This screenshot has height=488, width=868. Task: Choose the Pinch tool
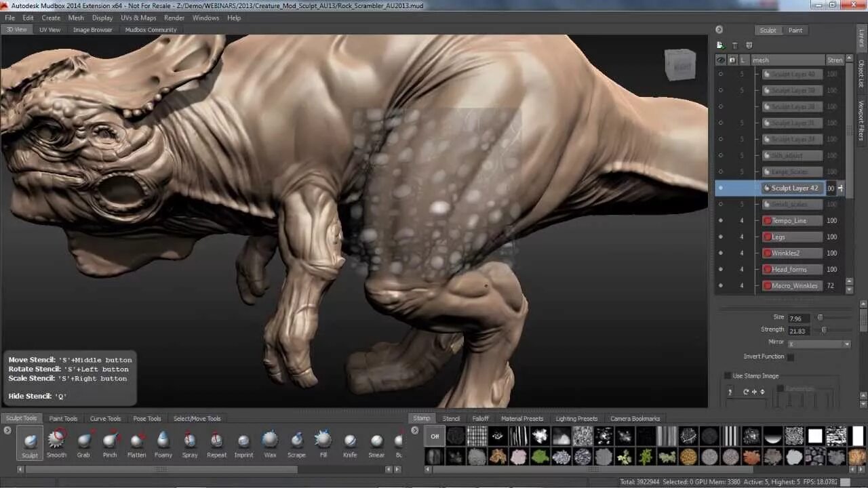110,443
